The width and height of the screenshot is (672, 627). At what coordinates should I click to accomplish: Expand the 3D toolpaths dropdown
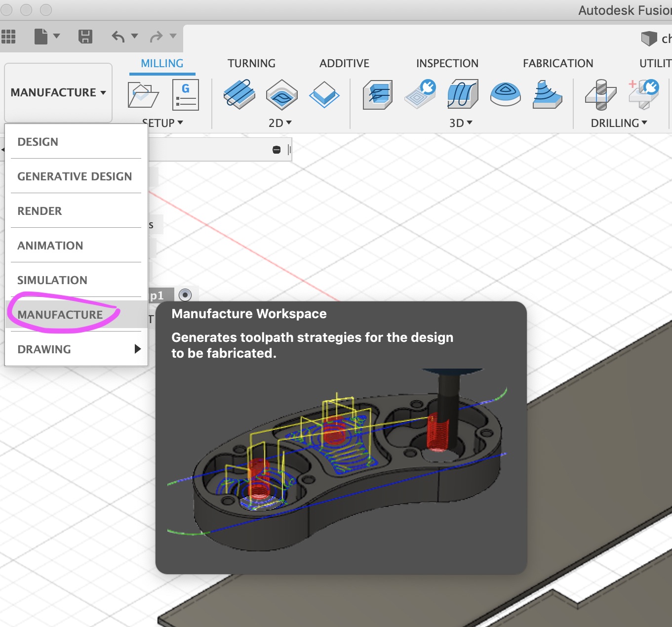(x=461, y=123)
